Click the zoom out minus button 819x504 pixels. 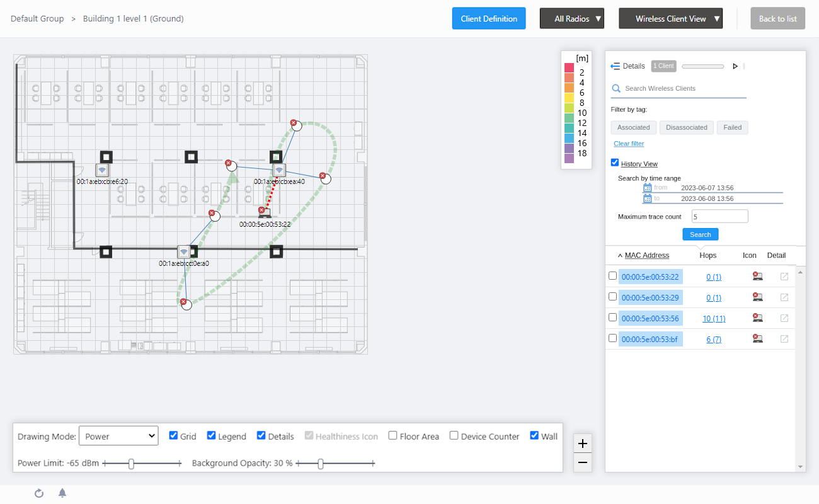(x=583, y=462)
